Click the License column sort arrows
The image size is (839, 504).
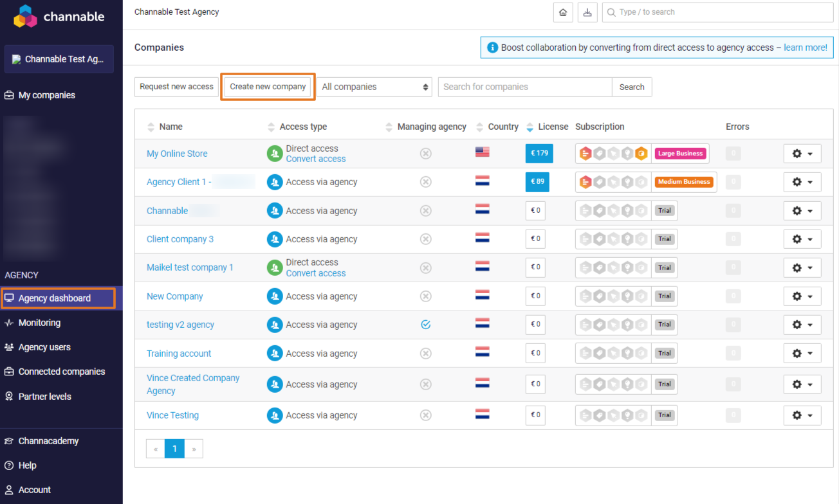coord(530,127)
